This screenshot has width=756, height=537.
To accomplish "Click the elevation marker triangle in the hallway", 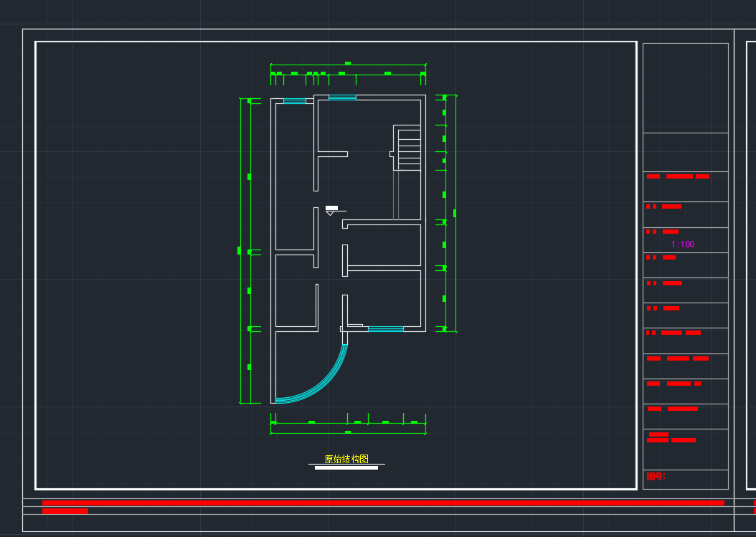I will [x=331, y=212].
